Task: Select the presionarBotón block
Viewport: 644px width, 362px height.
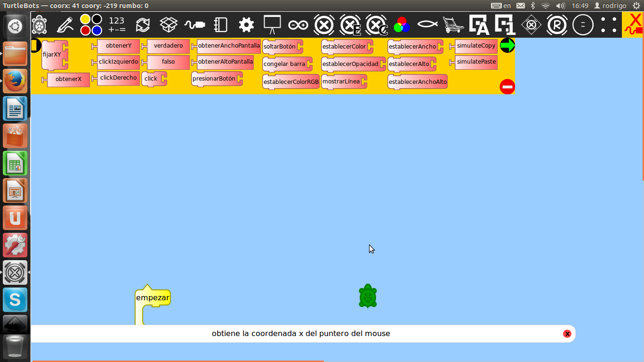Action: (x=217, y=79)
